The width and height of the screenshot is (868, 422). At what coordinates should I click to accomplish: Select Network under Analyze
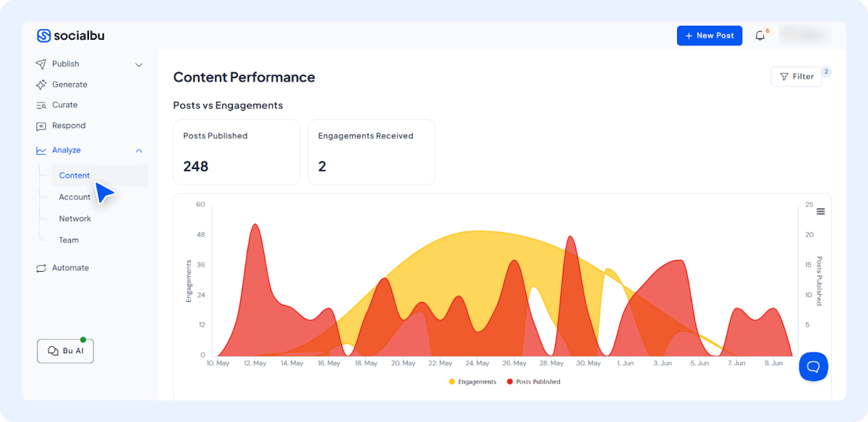tap(75, 218)
